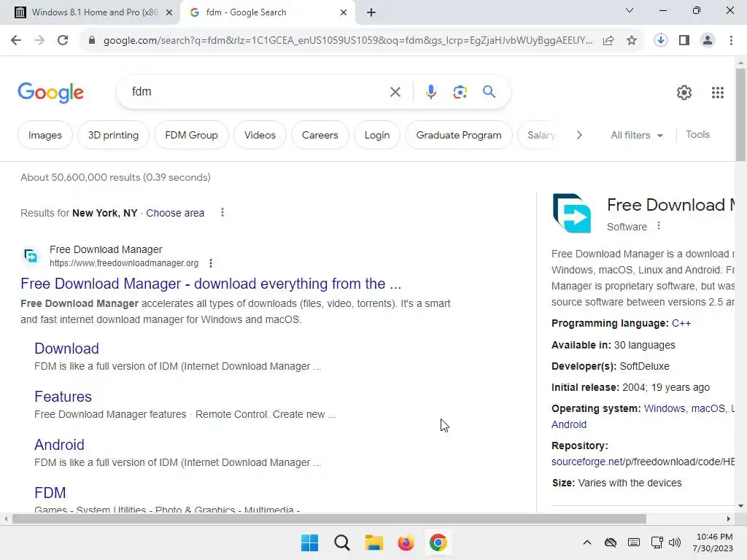Click the C++ programming language link
The height and width of the screenshot is (560, 747).
click(681, 323)
